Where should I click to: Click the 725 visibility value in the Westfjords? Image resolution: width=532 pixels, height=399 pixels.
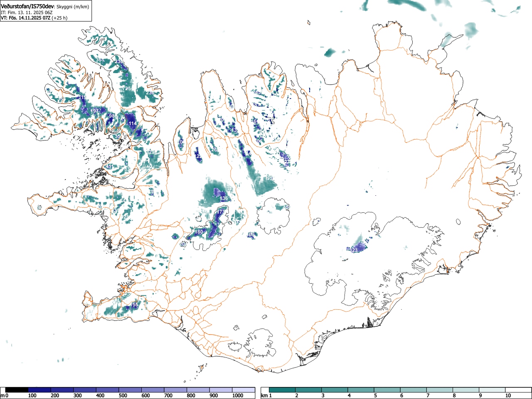[x=126, y=89]
